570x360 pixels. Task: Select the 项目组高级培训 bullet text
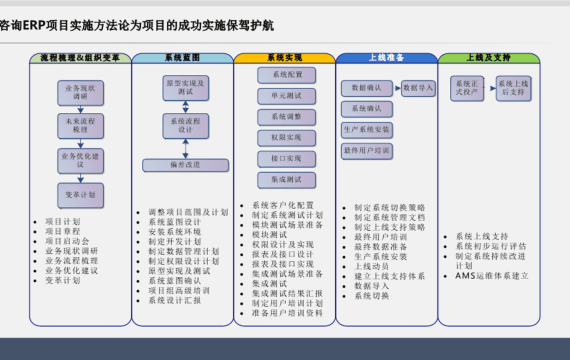click(x=179, y=291)
